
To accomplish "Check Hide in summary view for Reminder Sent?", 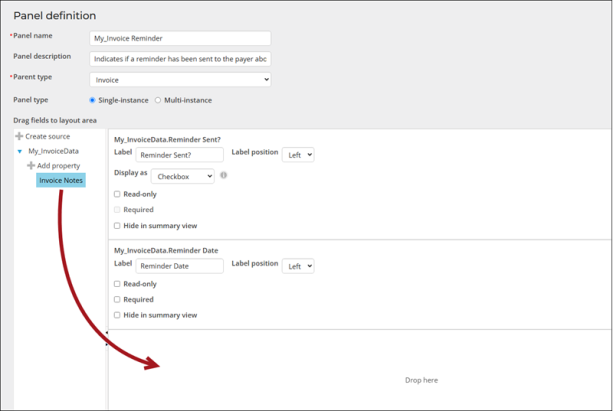I will tap(117, 226).
